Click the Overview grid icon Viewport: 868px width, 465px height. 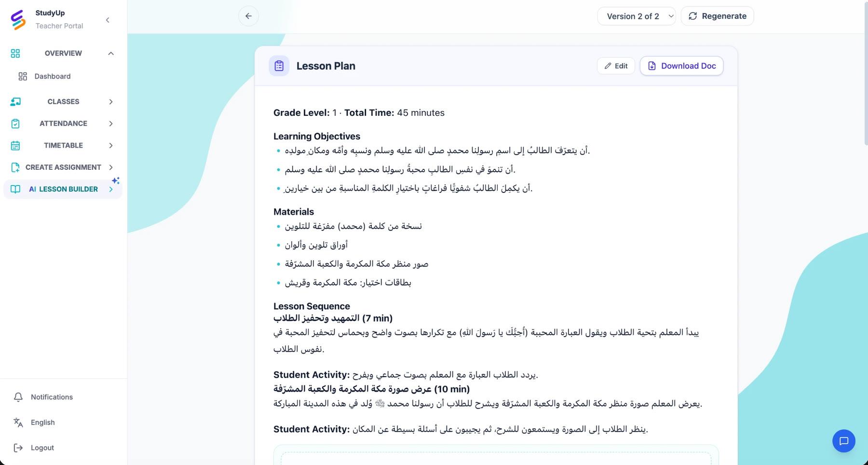point(15,53)
